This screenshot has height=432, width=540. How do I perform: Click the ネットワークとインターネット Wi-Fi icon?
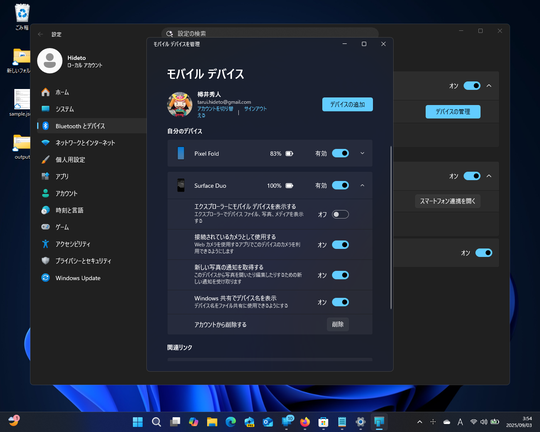coord(45,143)
